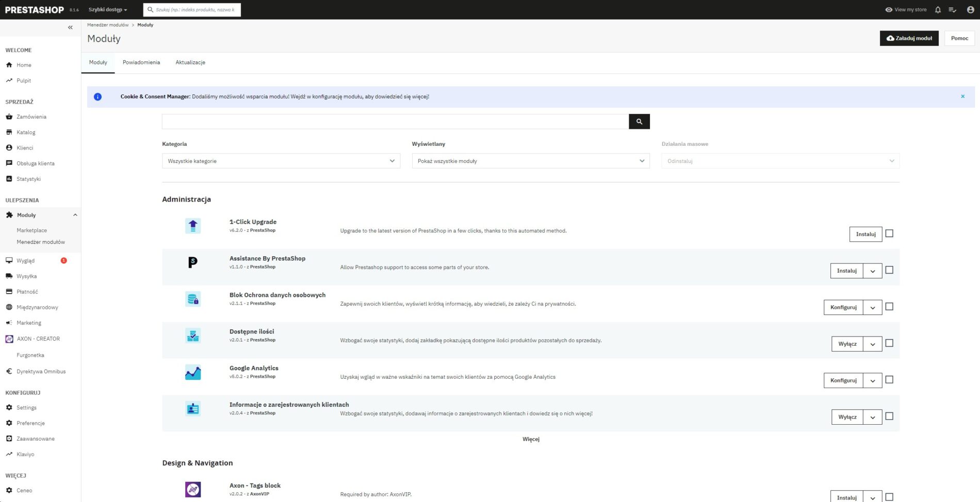Open Statystyki chart icon in sidebar
This screenshot has width=980, height=502.
tap(9, 179)
